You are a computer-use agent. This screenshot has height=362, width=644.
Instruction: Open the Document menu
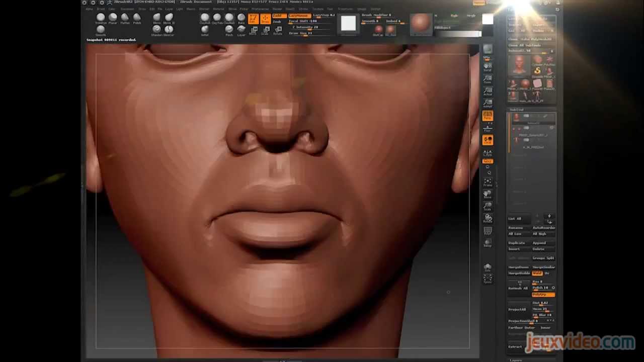(127, 9)
